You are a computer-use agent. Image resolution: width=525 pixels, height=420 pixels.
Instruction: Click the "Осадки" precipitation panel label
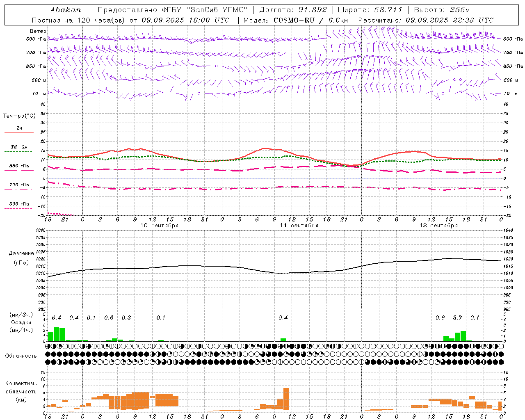21,322
